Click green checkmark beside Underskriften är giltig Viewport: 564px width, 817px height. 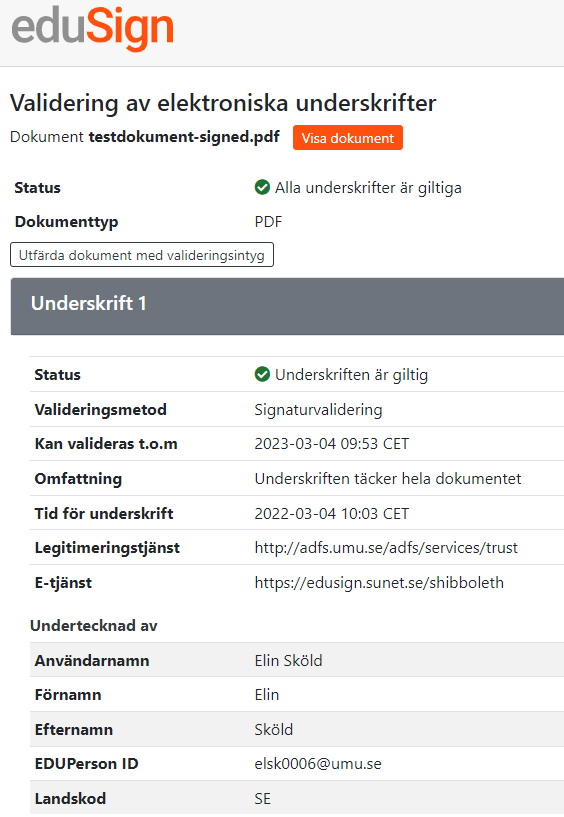262,374
